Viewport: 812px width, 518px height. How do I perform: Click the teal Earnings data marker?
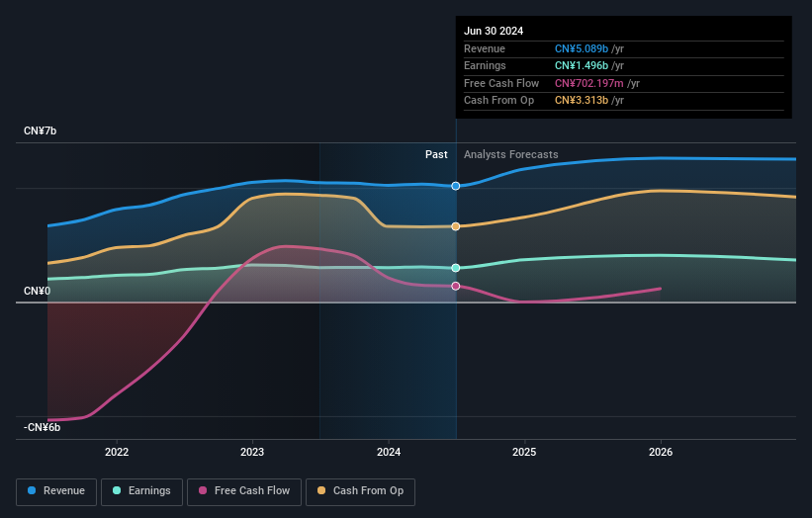tap(456, 268)
